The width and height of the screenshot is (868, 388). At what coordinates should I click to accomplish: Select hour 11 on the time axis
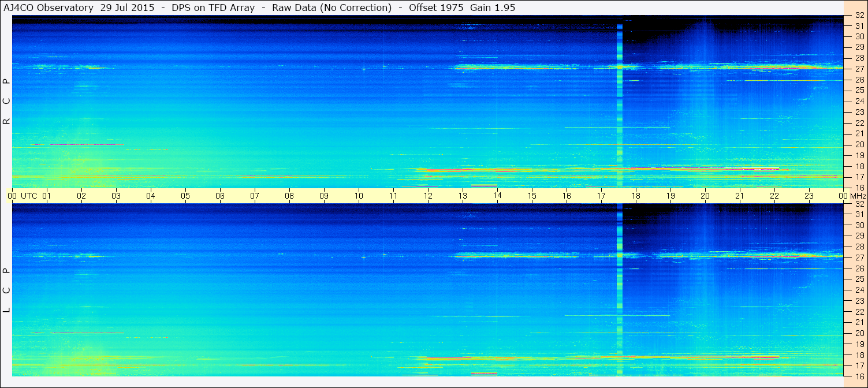point(393,196)
